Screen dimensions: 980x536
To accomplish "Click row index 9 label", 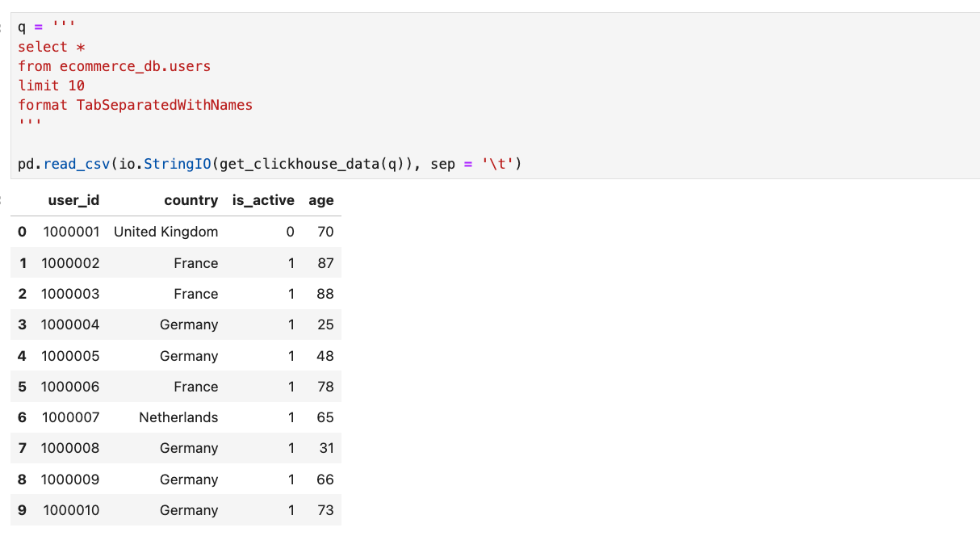I will [x=22, y=510].
